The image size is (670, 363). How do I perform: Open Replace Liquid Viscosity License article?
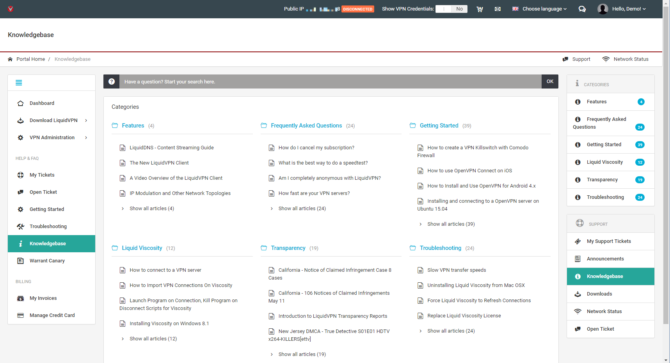(x=464, y=316)
